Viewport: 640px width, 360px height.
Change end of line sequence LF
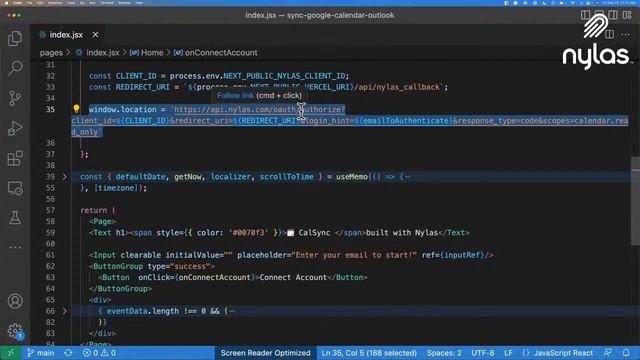508,353
